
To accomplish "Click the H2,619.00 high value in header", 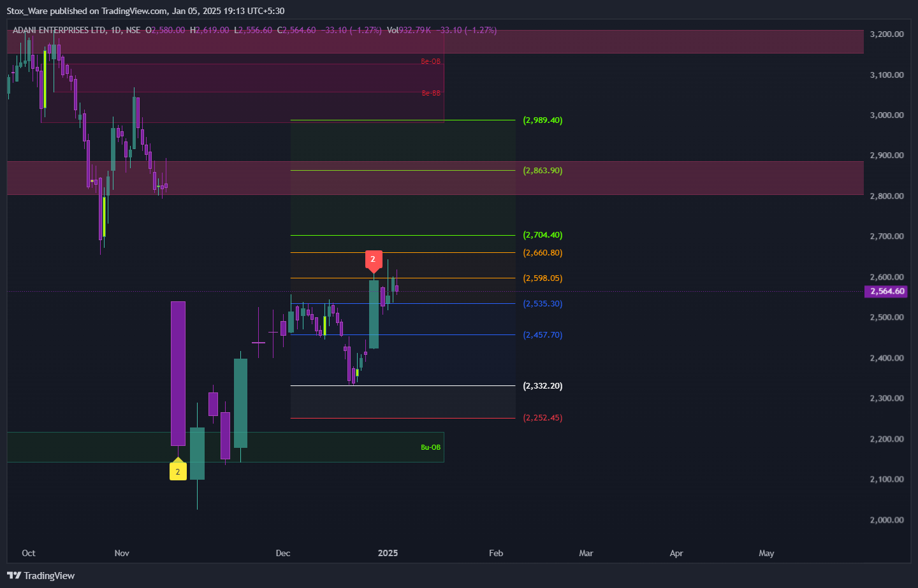I will pos(209,30).
